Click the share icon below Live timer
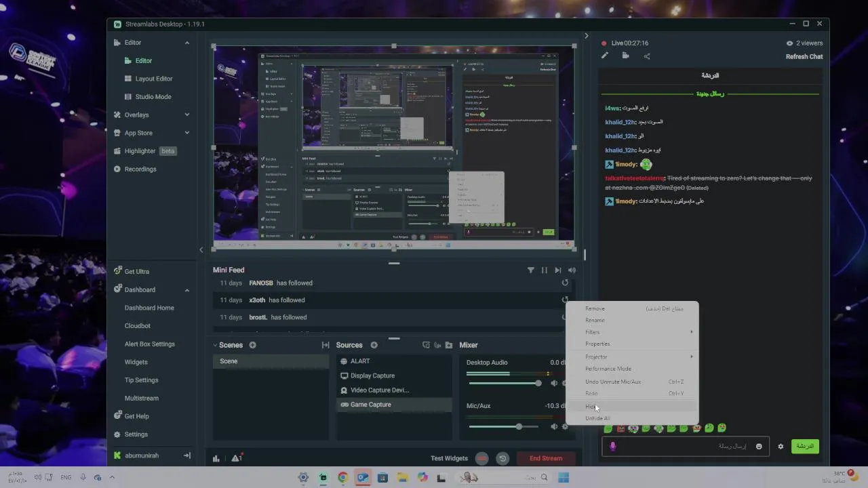The image size is (868, 488). [646, 56]
